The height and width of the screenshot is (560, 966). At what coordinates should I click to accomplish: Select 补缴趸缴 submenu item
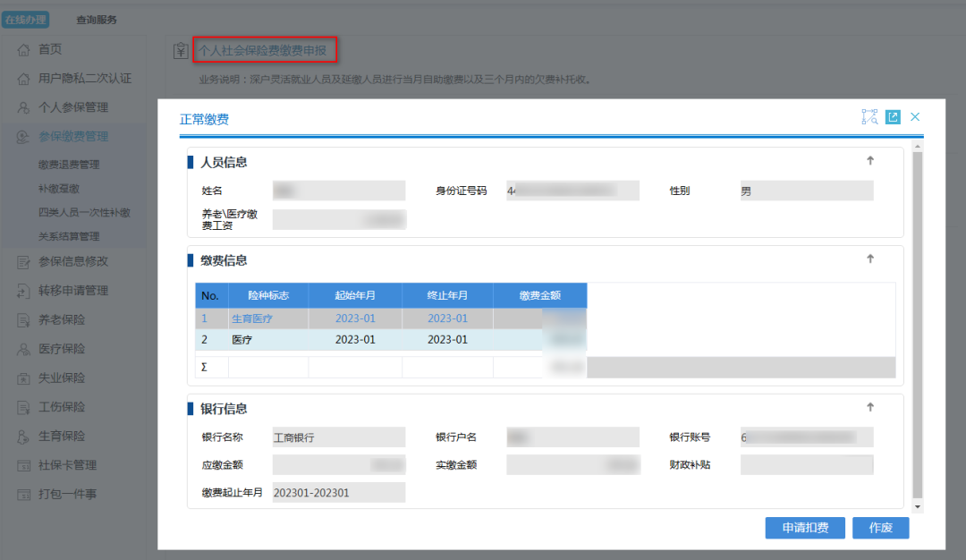point(59,189)
